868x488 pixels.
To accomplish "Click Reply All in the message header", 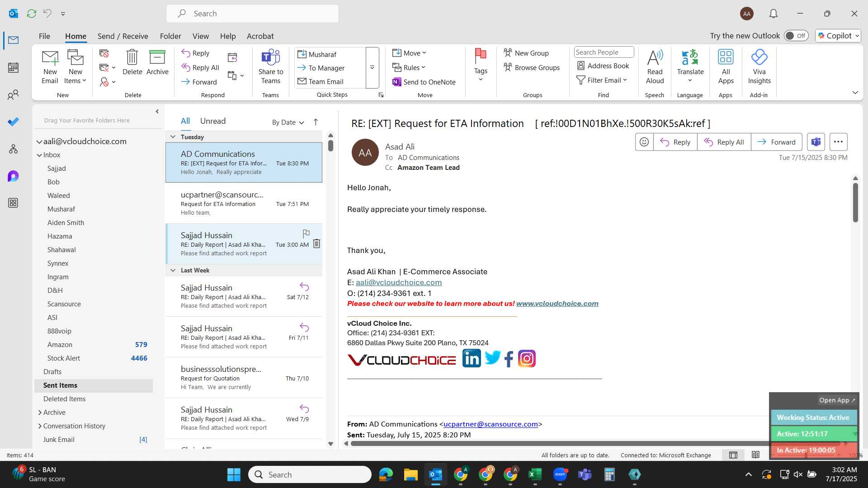I will pos(724,142).
